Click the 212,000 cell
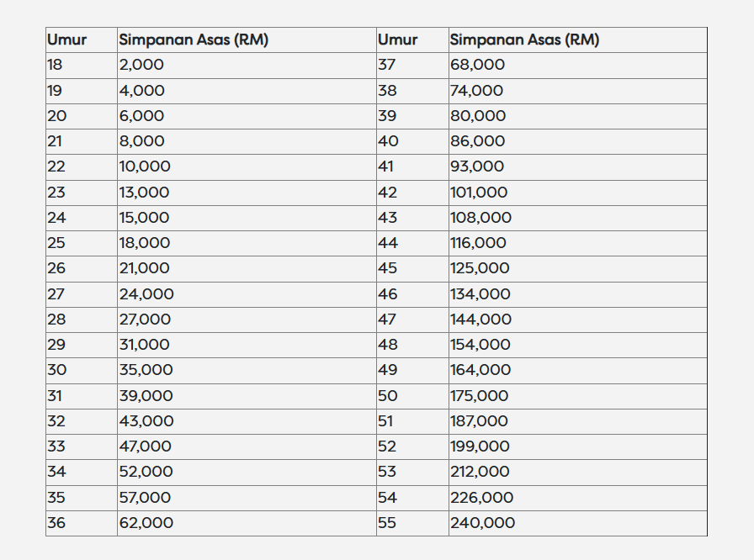Viewport: 754px width, 560px height. pos(578,473)
